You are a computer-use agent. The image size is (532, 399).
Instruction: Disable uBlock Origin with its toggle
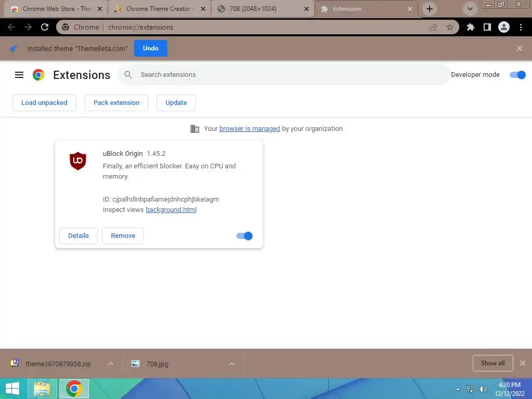(244, 236)
